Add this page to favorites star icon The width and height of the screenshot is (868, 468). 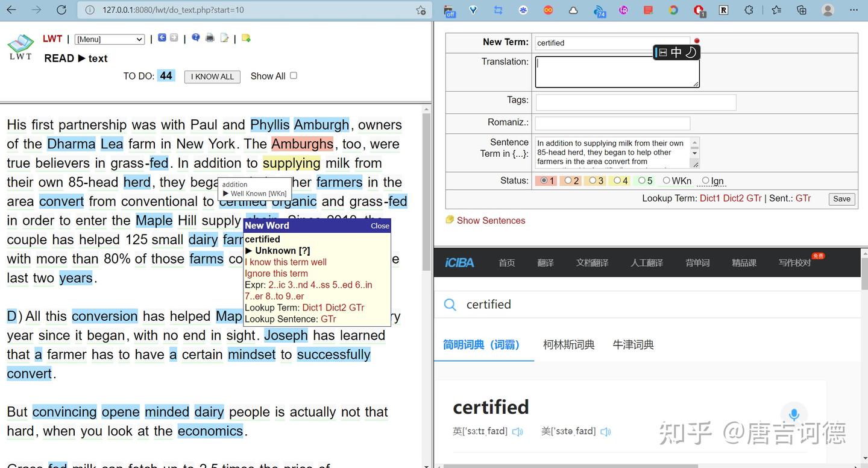tap(421, 10)
